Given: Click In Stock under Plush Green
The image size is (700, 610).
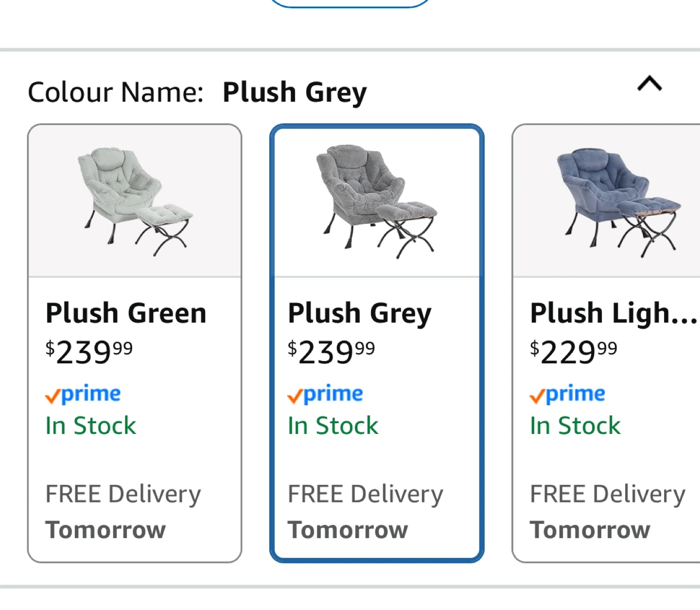Looking at the screenshot, I should 91,426.
